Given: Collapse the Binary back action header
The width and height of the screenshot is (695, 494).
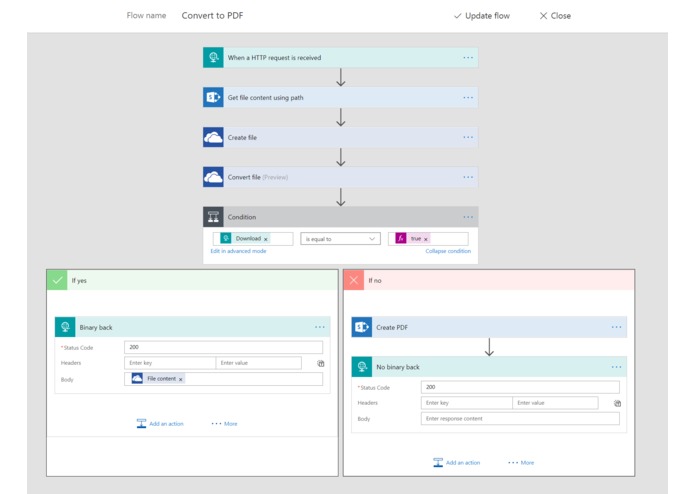Looking at the screenshot, I should 192,327.
